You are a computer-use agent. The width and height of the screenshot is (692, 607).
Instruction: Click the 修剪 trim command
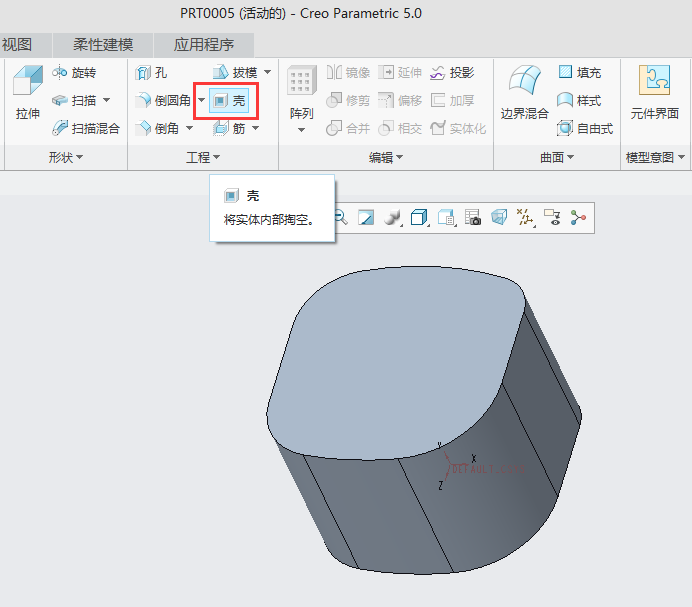pos(348,101)
